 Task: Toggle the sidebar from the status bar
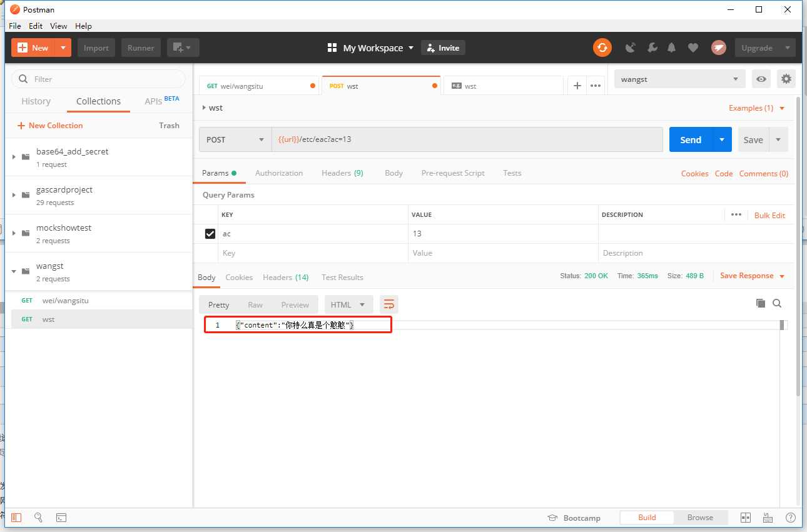point(16,518)
